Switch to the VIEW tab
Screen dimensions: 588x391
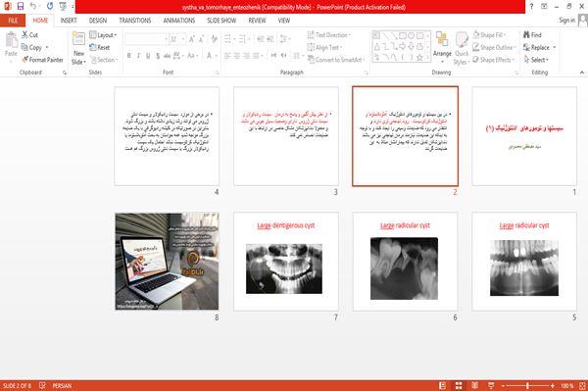pyautogui.click(x=284, y=21)
